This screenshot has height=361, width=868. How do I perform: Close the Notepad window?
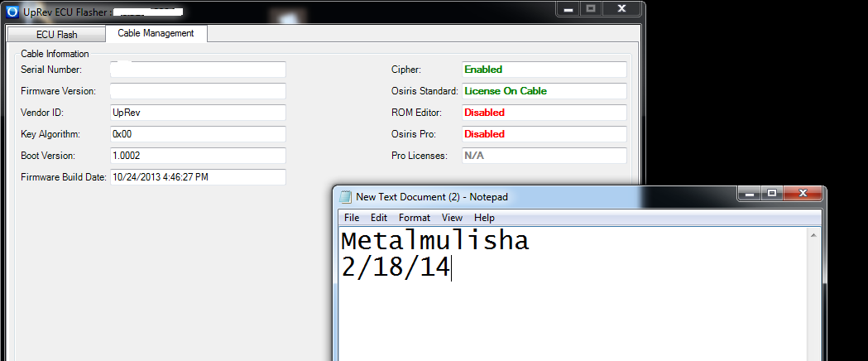tap(801, 193)
